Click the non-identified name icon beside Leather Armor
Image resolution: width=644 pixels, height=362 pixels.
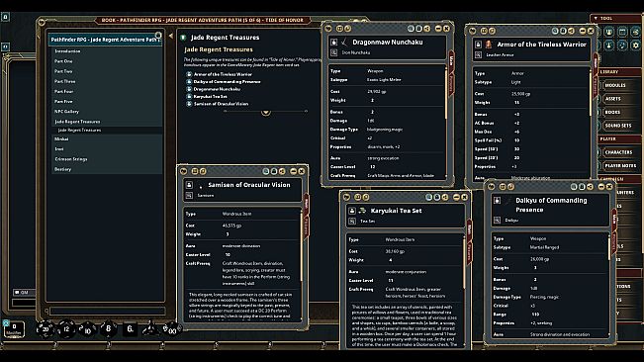click(x=478, y=54)
